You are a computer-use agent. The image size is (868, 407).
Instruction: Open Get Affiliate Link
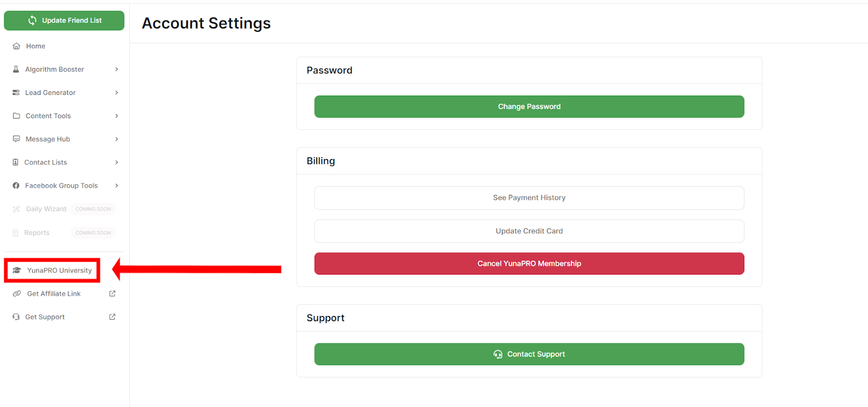(54, 294)
